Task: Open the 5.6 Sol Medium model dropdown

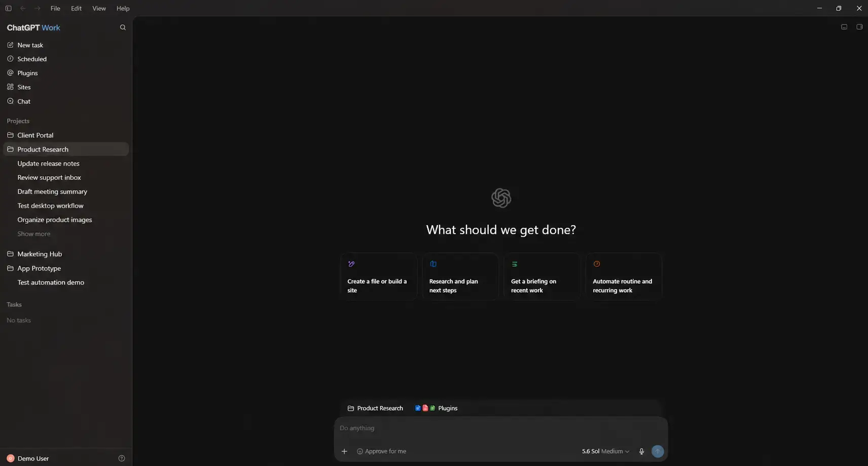Action: 605,451
